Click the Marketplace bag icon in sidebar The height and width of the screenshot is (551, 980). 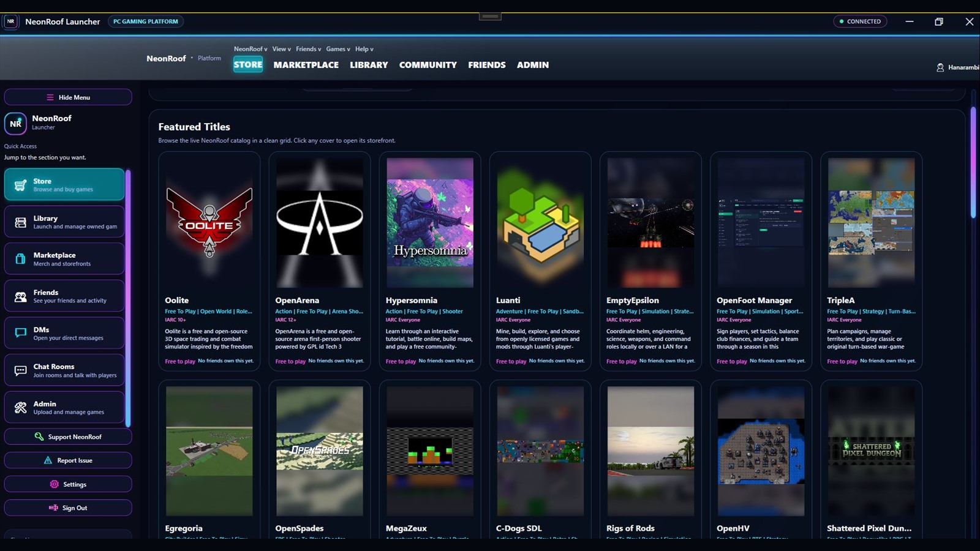coord(20,259)
